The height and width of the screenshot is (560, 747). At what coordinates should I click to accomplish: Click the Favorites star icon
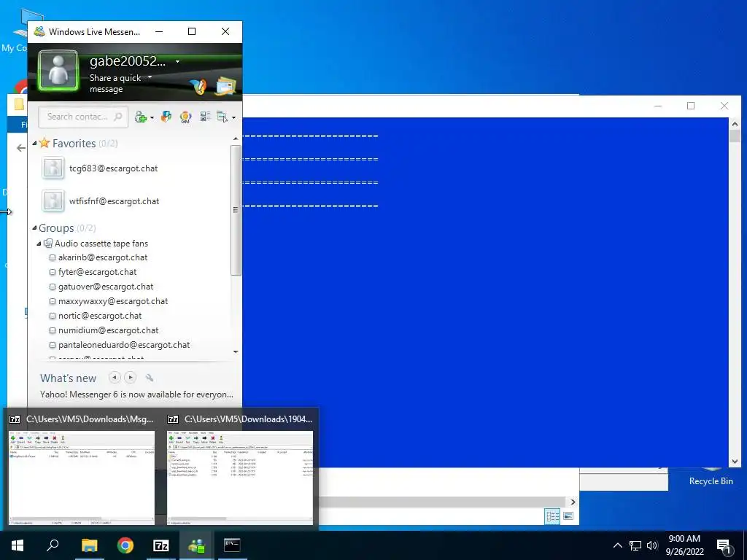pyautogui.click(x=44, y=143)
